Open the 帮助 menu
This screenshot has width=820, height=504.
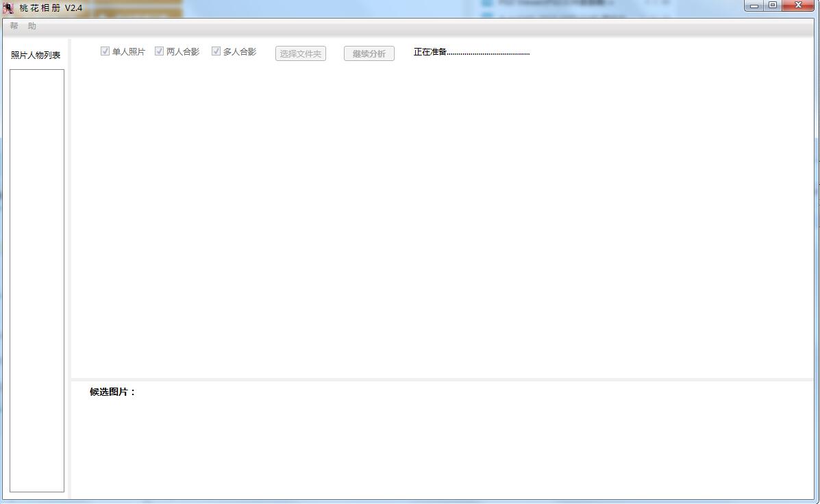(x=23, y=26)
